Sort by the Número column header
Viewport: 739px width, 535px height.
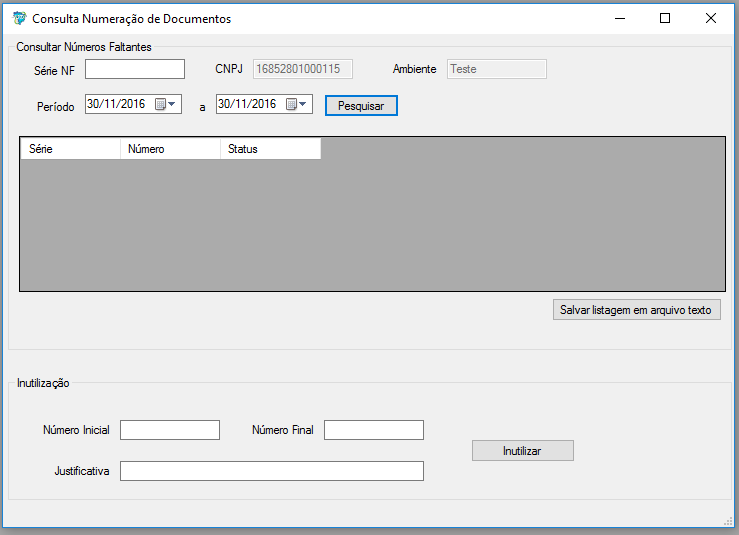point(170,149)
